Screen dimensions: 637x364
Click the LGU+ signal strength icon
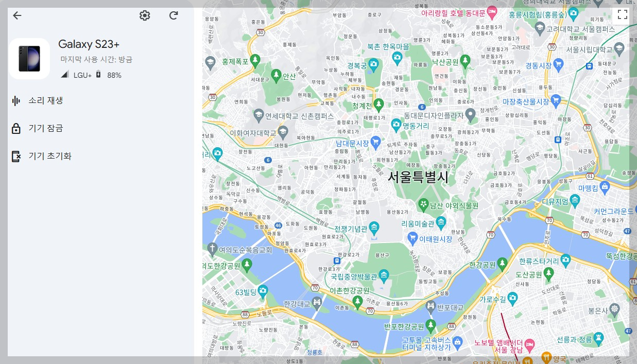[x=64, y=75]
